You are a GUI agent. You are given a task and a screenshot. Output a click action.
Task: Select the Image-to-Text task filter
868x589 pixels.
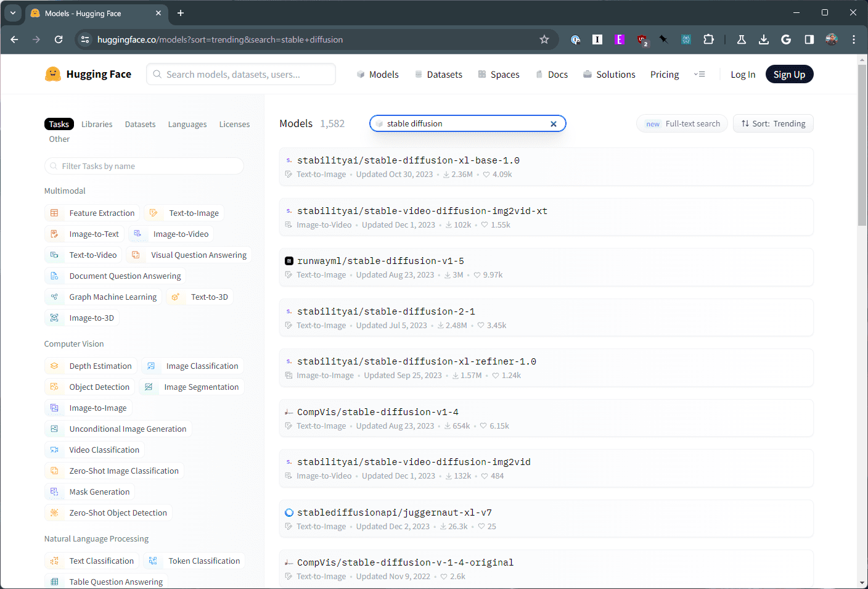84,234
